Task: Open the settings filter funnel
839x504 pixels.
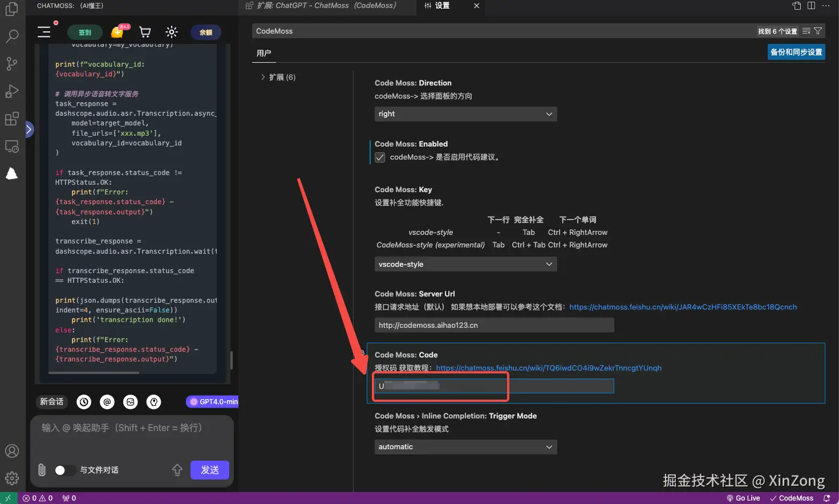Action: point(818,31)
